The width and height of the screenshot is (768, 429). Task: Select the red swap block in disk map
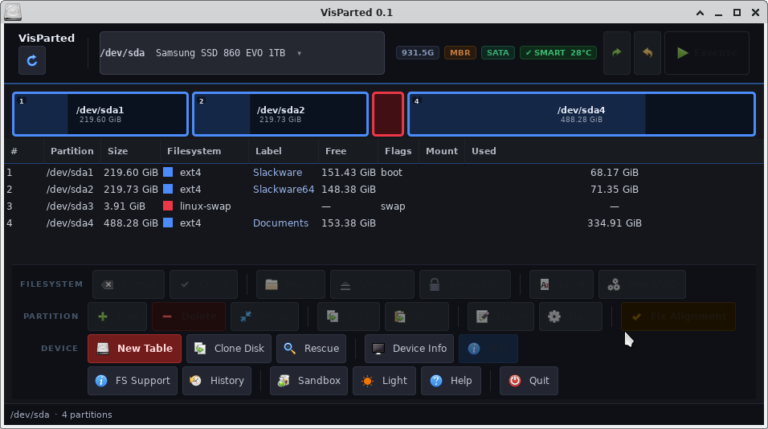[x=388, y=114]
